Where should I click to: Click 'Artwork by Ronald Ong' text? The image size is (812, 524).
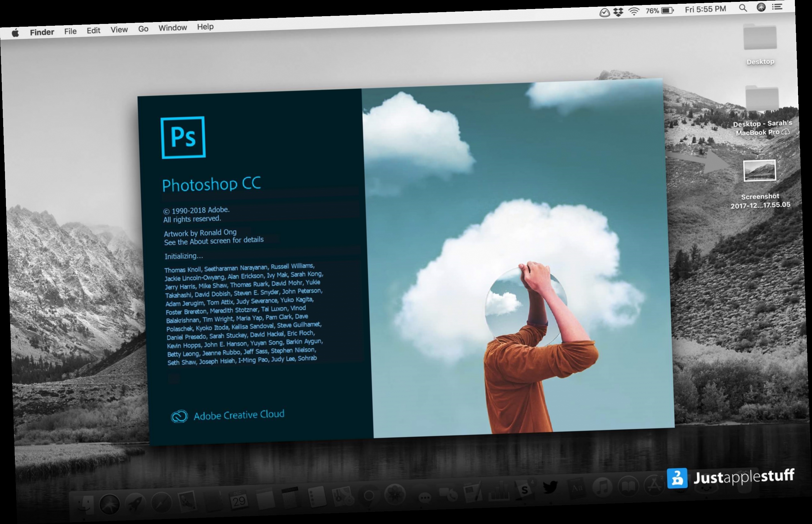pos(200,233)
